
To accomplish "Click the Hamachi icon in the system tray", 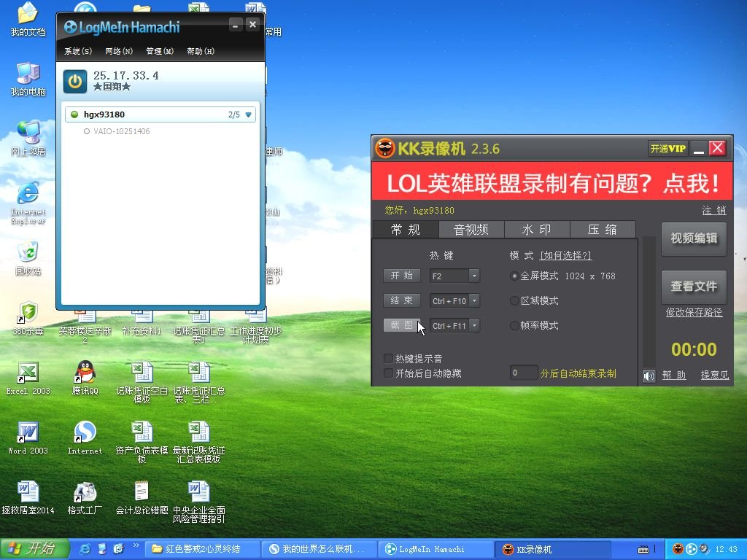I will (x=692, y=549).
